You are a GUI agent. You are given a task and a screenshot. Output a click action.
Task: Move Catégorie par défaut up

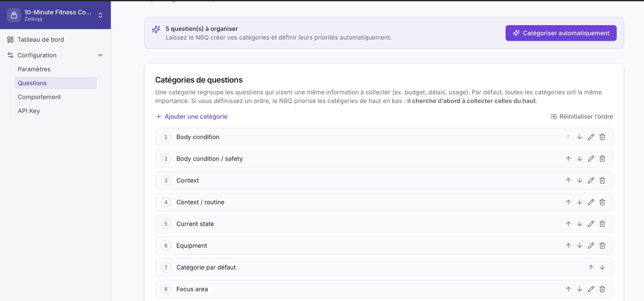(591, 267)
